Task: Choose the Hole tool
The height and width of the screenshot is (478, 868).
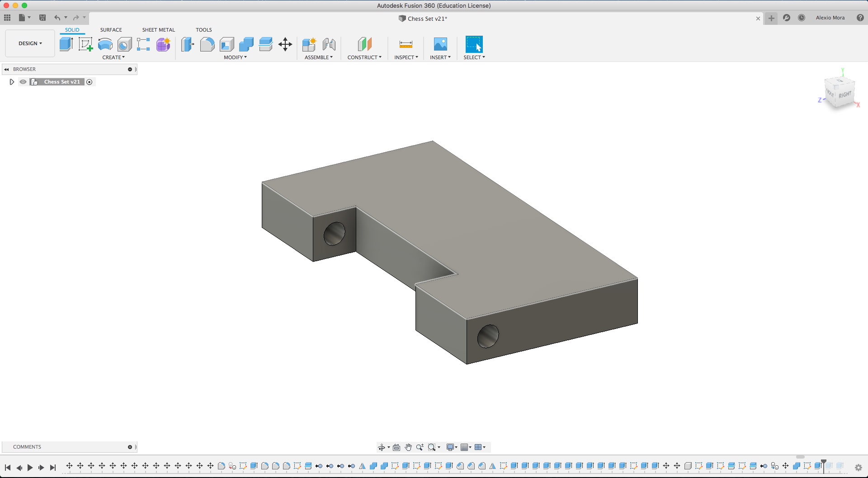Action: pyautogui.click(x=124, y=44)
